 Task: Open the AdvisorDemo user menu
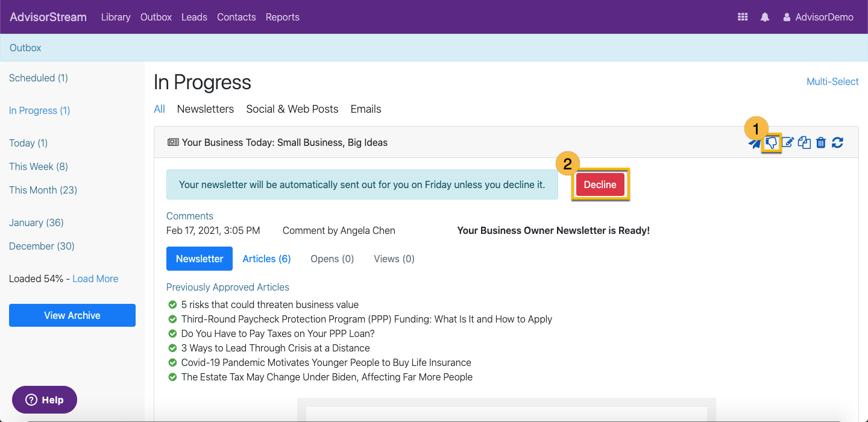click(x=818, y=17)
